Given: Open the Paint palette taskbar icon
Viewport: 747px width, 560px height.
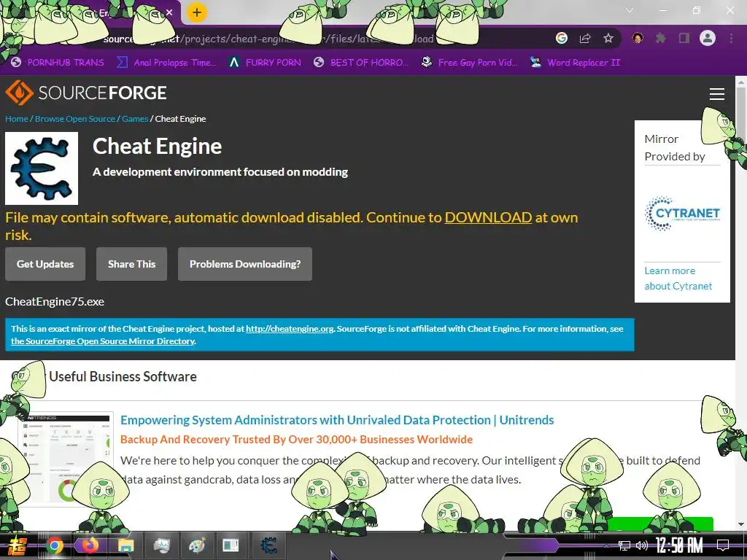Looking at the screenshot, I should click(196, 545).
